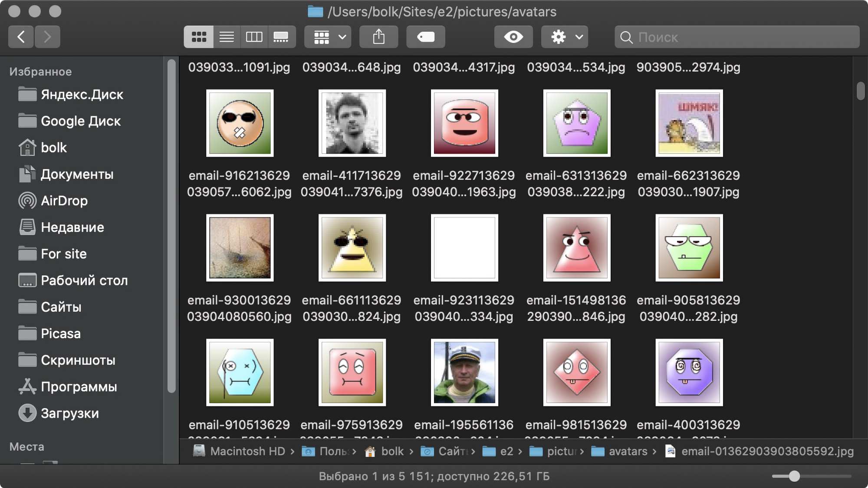Screen dimensions: 868x488
Task: Select file name 903905...2974.jpg
Action: [x=688, y=67]
